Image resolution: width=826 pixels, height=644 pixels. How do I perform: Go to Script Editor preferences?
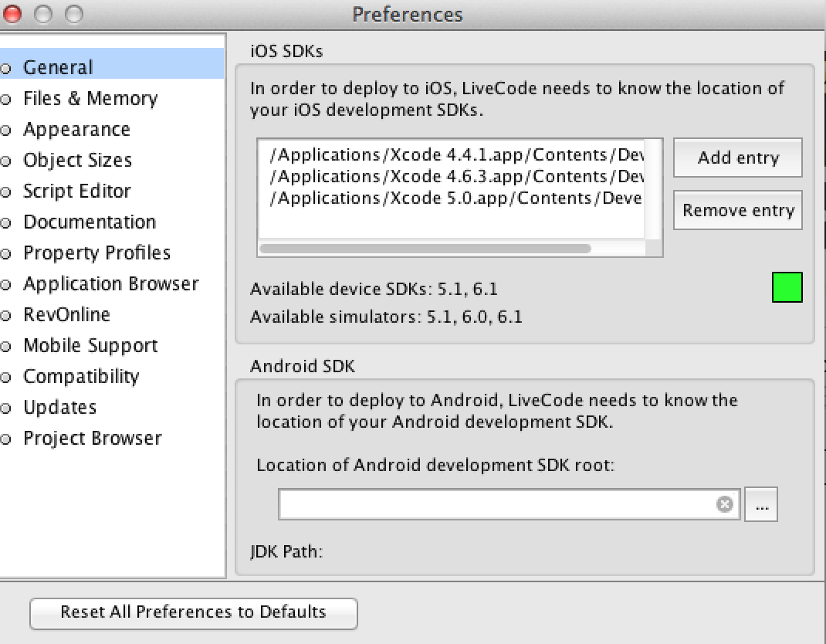click(x=77, y=191)
